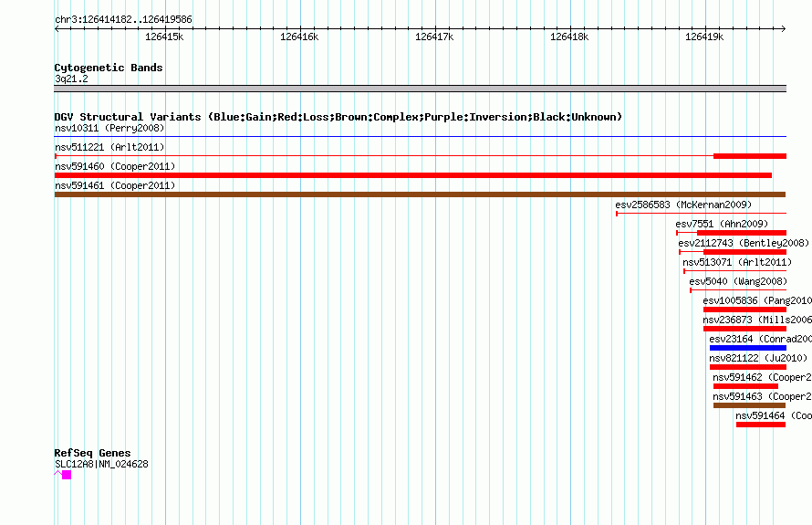Open nsv513071 (Arlt2011) variant label
Viewport: 812px width, 525px height.
(737, 262)
